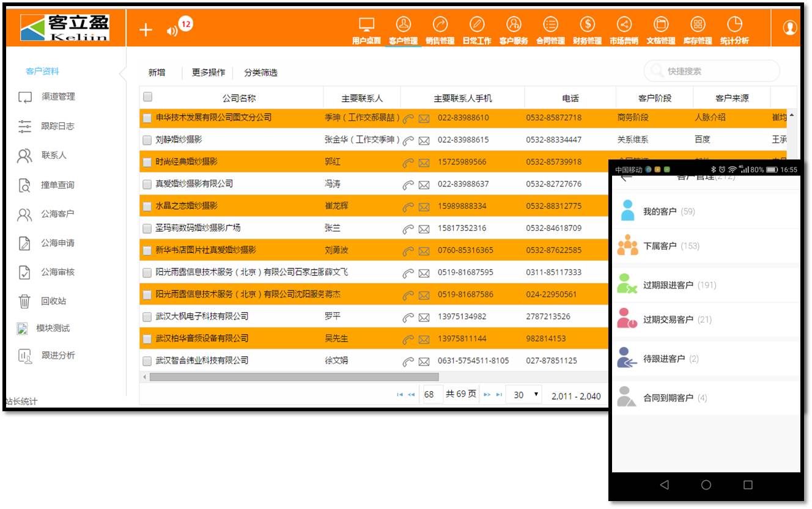Check the 刘静婚纱摄影 row checkbox
812x509 pixels.
pos(147,140)
